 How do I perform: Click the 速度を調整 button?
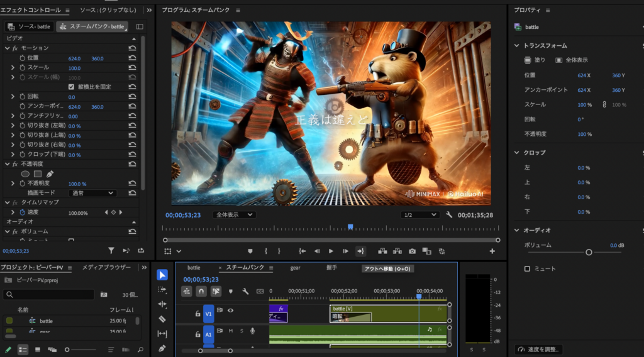[x=539, y=349]
